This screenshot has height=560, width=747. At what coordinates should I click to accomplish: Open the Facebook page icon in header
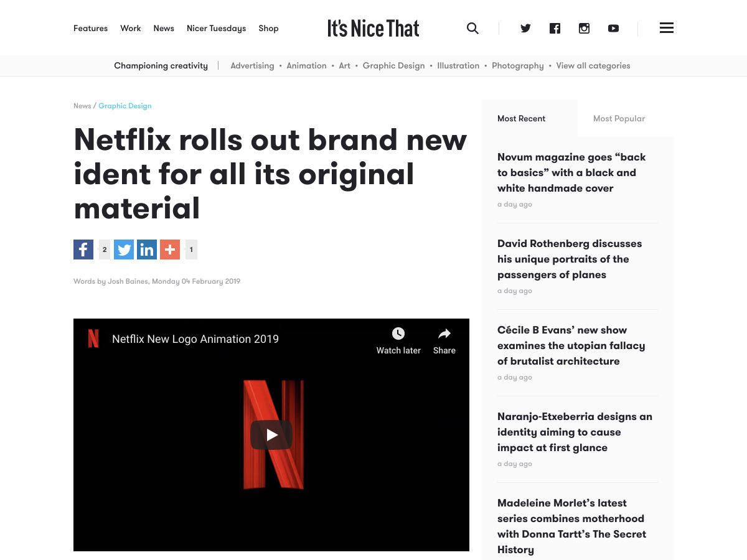555,28
